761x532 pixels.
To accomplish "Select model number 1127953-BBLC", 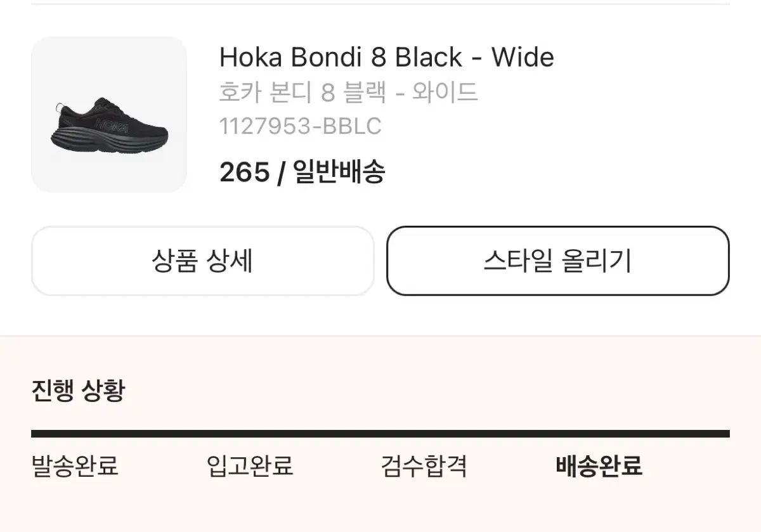I will pos(300,126).
